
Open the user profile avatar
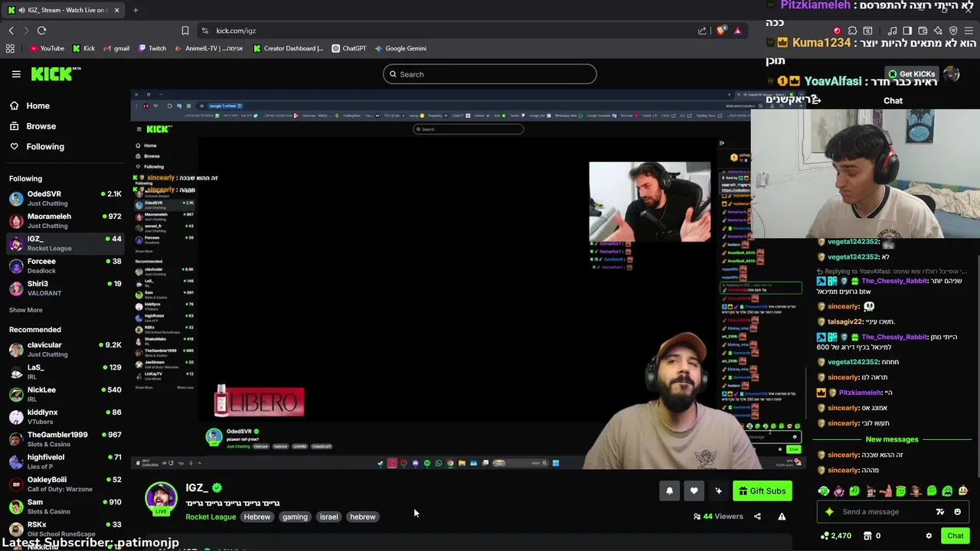[x=952, y=74]
